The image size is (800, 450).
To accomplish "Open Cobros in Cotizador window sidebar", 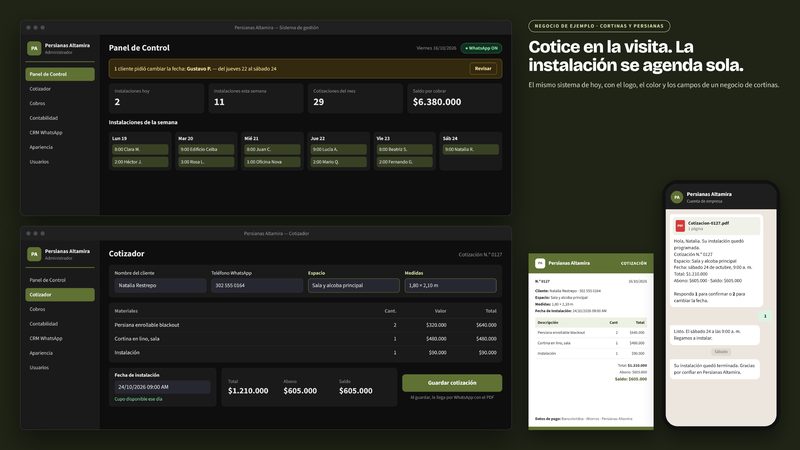I will click(60, 309).
